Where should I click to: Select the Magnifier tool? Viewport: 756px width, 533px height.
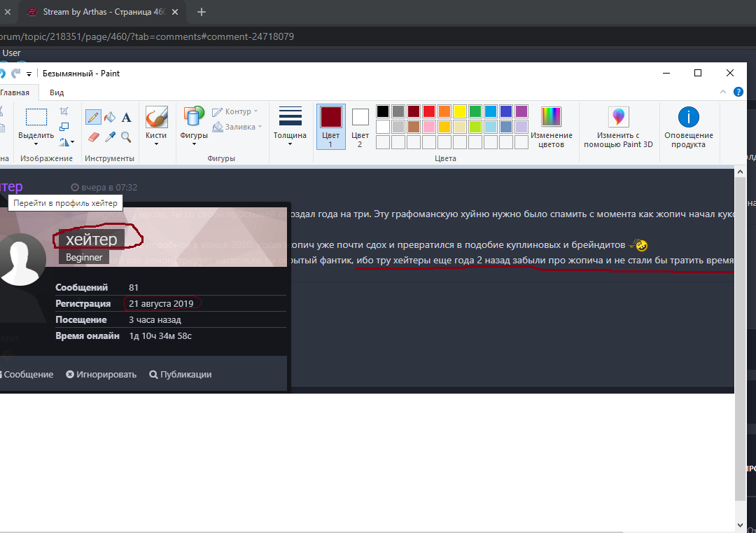pyautogui.click(x=127, y=137)
